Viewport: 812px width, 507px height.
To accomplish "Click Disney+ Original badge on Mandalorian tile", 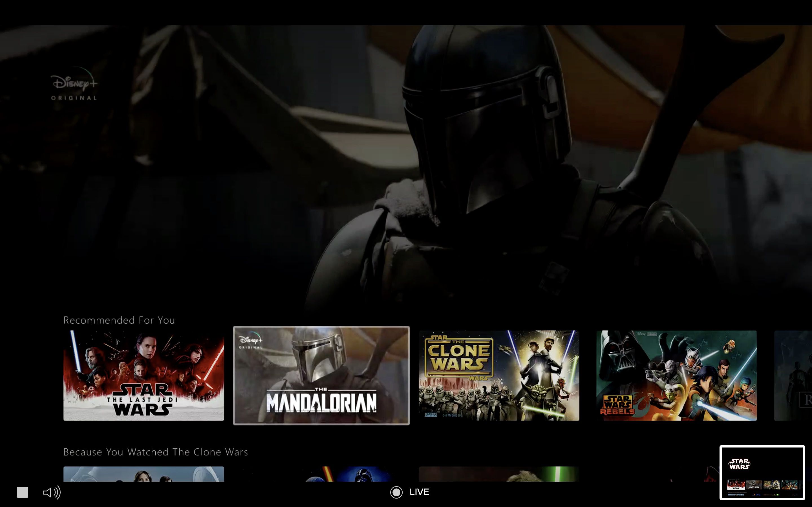I will [251, 342].
